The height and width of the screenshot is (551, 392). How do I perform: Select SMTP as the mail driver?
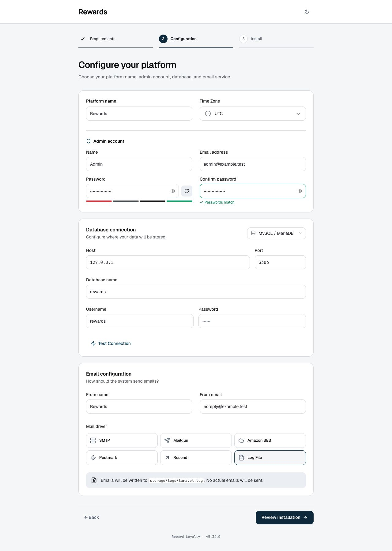point(122,440)
